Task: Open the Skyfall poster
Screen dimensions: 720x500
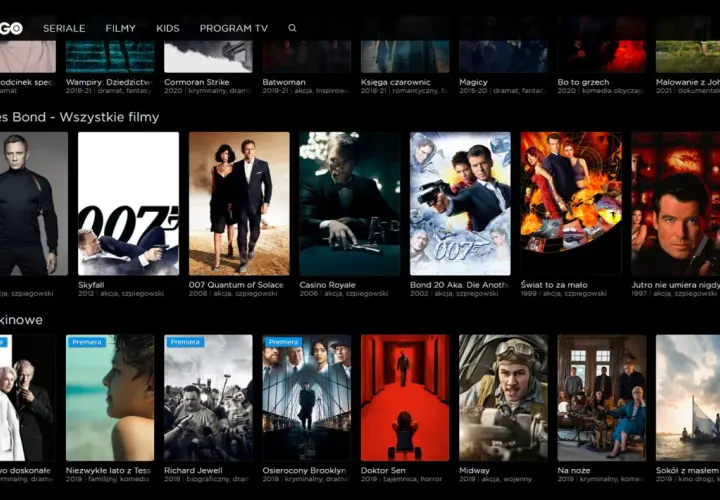Action: click(x=128, y=203)
